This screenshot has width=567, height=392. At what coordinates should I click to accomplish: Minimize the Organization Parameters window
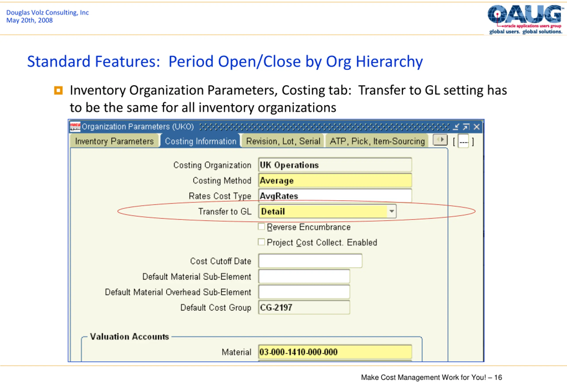pos(456,127)
